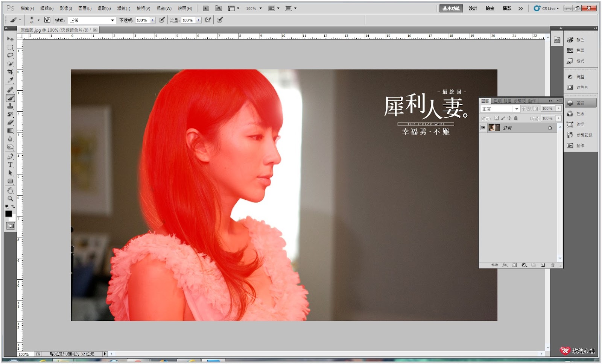Screen dimensions: 602x364
Task: Open 步驟記錄 panel from dock
Action: click(581, 135)
